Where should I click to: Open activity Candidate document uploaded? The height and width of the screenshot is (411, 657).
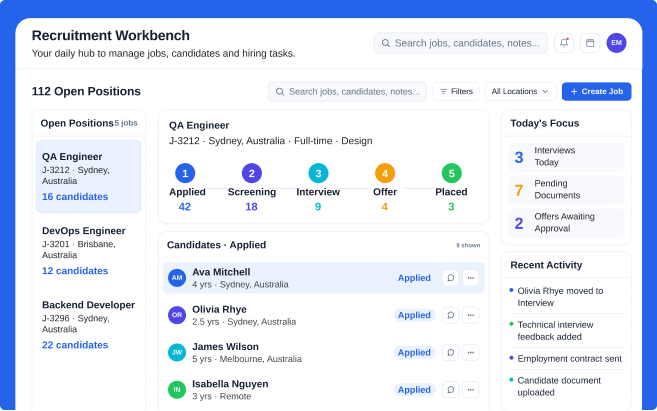[x=566, y=386]
